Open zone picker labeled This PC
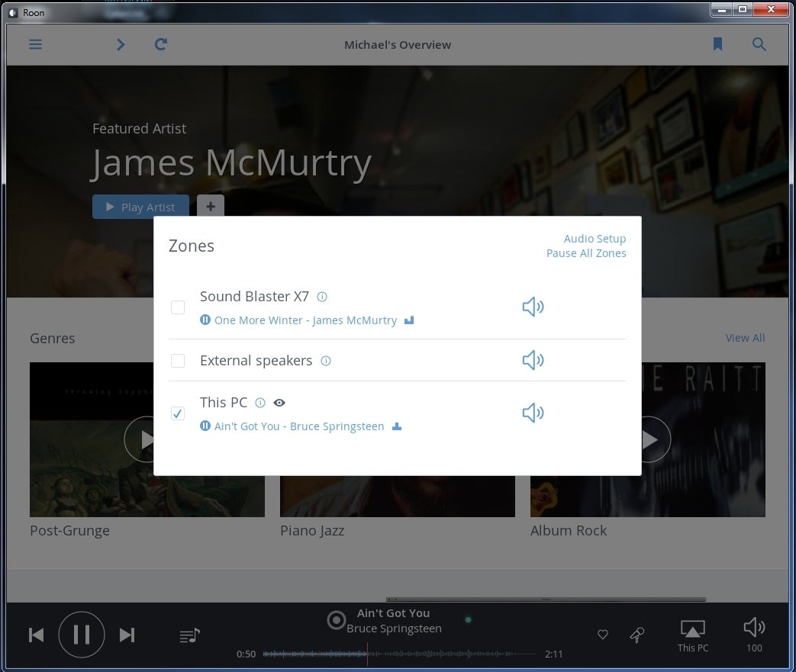 point(692,636)
